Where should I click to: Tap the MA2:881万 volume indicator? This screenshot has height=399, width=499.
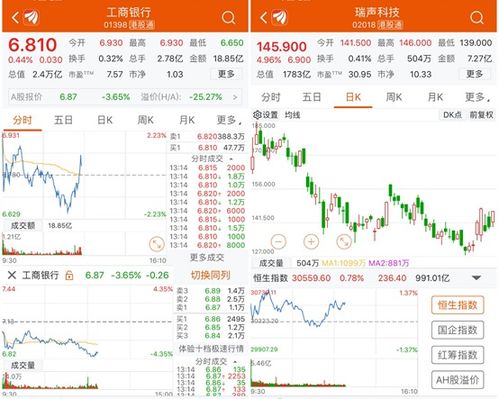coord(389,263)
